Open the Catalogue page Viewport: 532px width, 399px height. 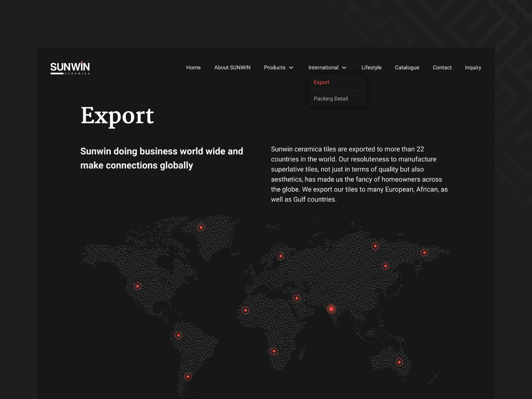pos(407,68)
